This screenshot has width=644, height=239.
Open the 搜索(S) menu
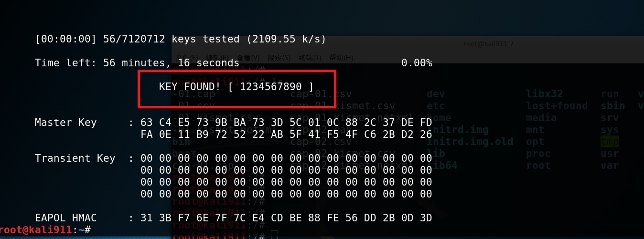279,57
